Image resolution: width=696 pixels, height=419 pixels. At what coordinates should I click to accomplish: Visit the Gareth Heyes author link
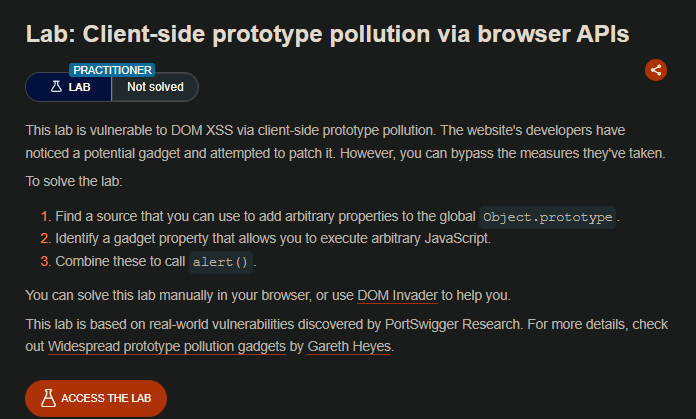coord(349,346)
